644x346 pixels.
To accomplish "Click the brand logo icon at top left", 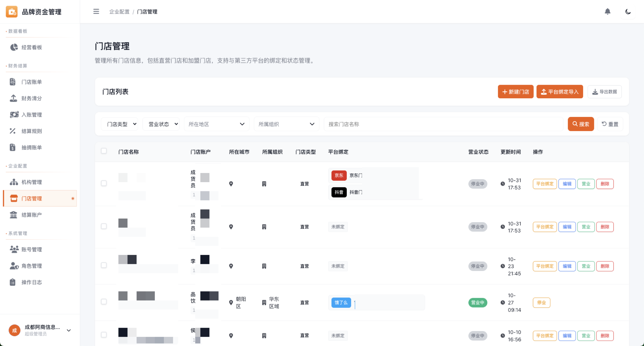I will point(12,12).
